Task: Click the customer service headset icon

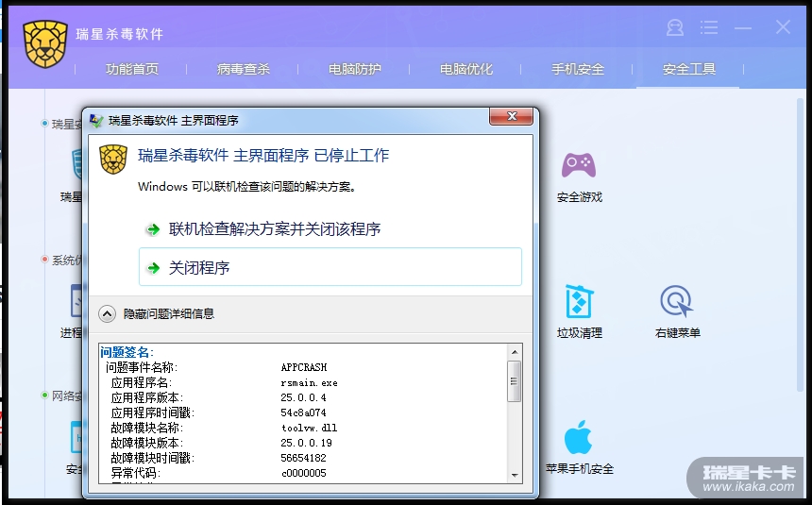Action: click(x=675, y=27)
